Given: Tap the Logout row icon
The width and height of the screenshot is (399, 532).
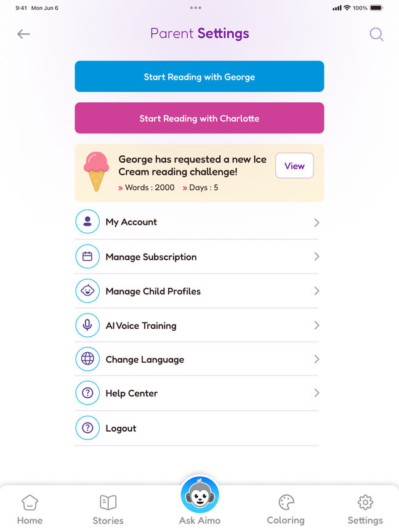Looking at the screenshot, I should (x=87, y=428).
